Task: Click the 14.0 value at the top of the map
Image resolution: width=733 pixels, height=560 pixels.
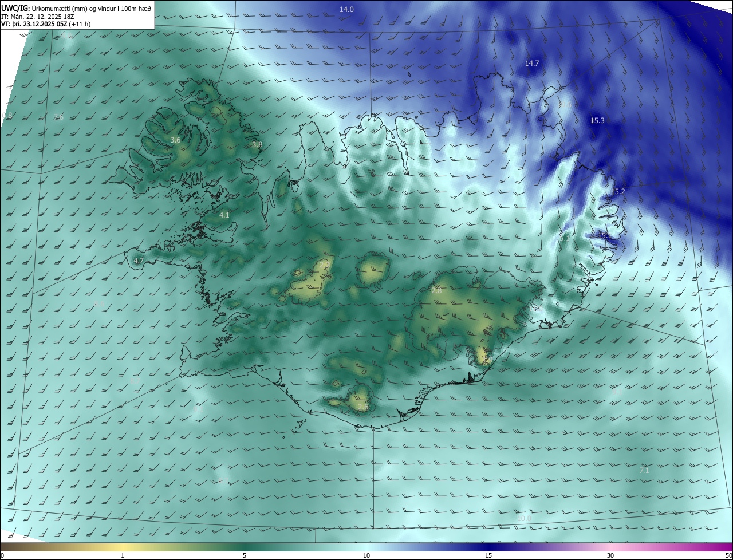Action: [x=346, y=9]
